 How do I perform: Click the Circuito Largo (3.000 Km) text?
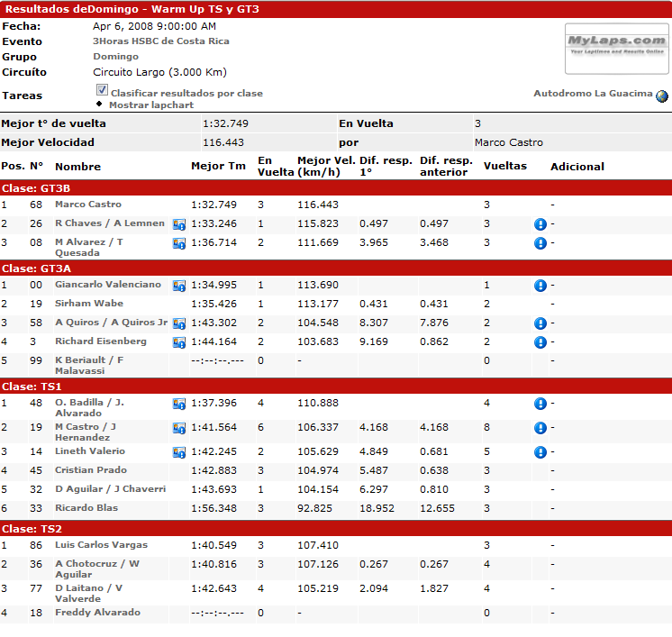coord(159,72)
